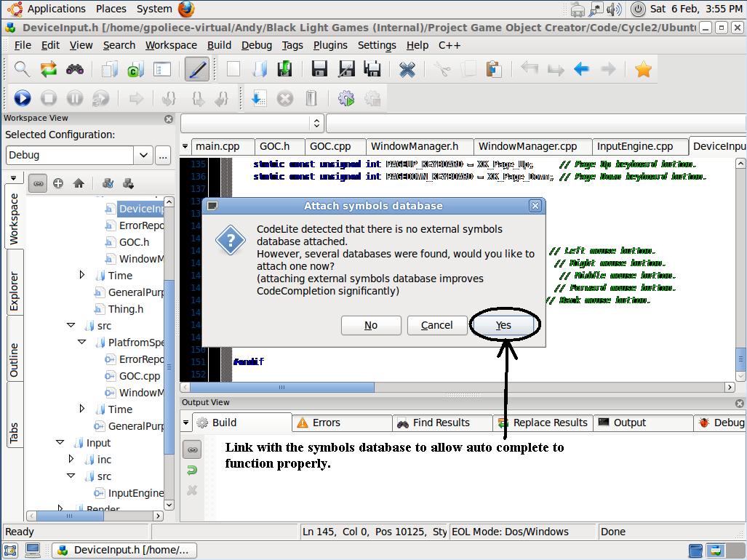
Task: Collapse the PlatfromSpe folder in tree
Action: click(x=82, y=342)
